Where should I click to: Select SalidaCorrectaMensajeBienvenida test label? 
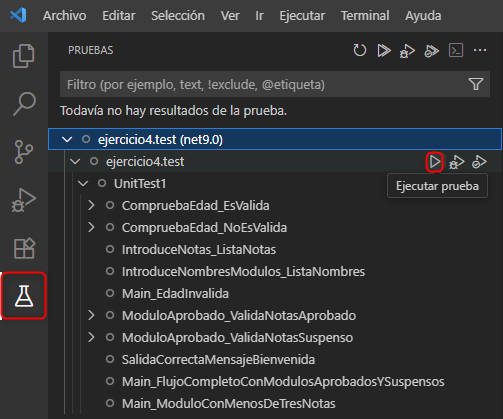point(218,360)
